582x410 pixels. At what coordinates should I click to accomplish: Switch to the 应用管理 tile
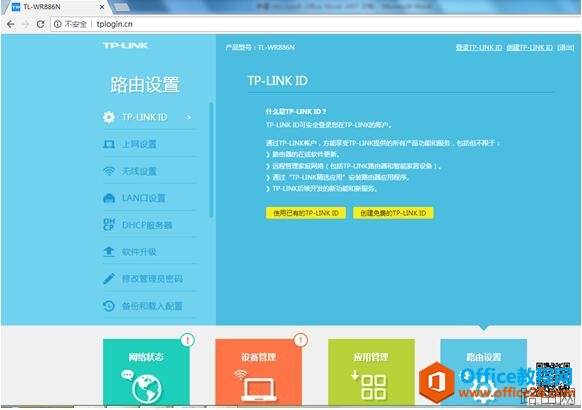(x=371, y=372)
